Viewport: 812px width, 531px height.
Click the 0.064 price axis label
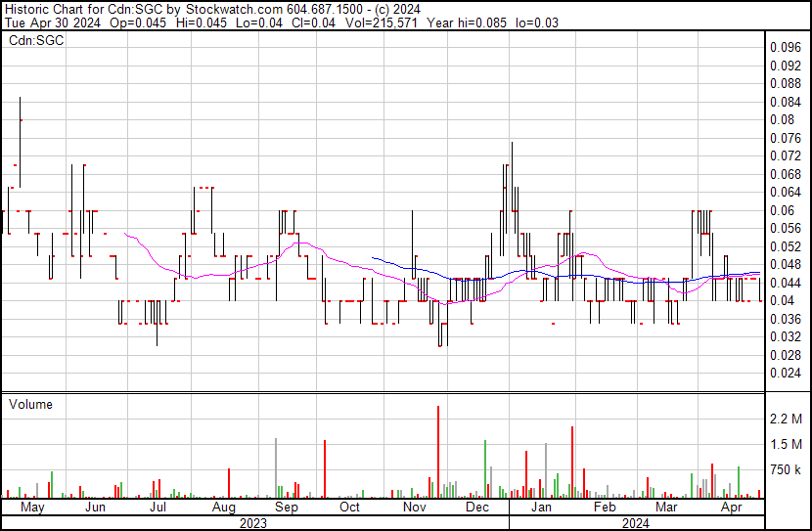[786, 192]
